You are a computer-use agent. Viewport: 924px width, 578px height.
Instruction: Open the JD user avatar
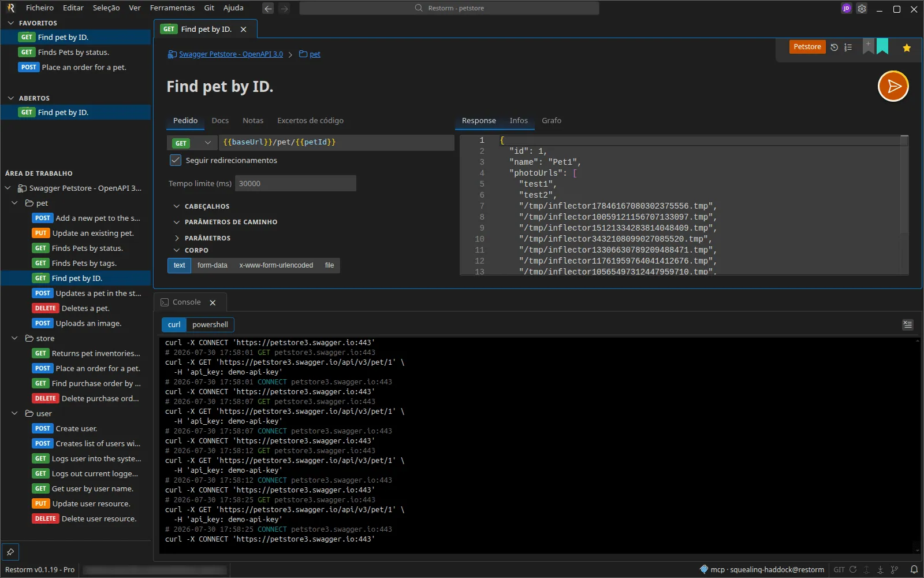(x=846, y=9)
